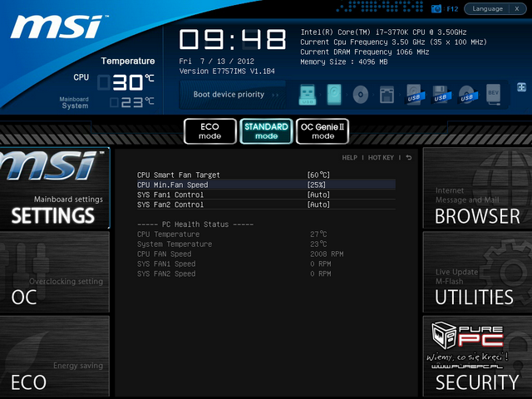Select CD/DVD boot device icon

coord(360,94)
